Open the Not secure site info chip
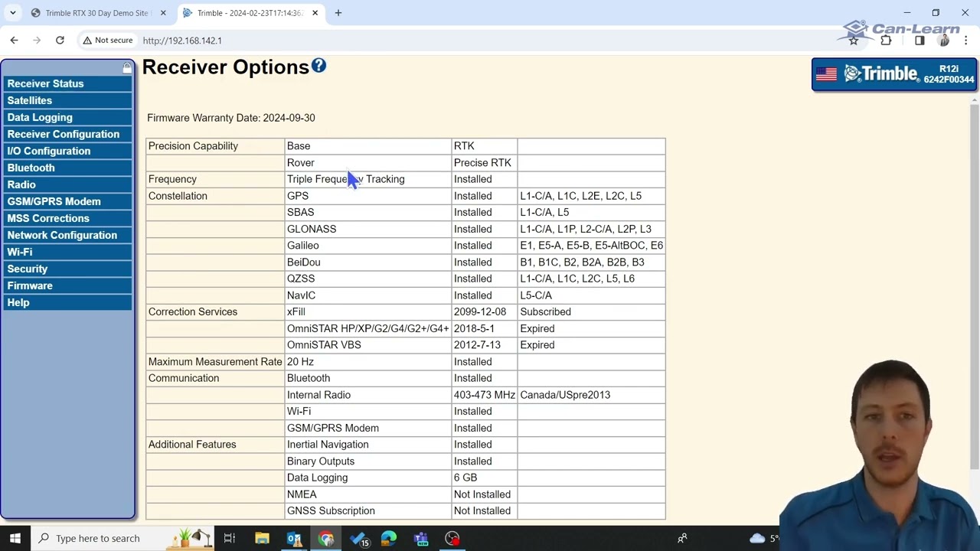 pos(108,41)
